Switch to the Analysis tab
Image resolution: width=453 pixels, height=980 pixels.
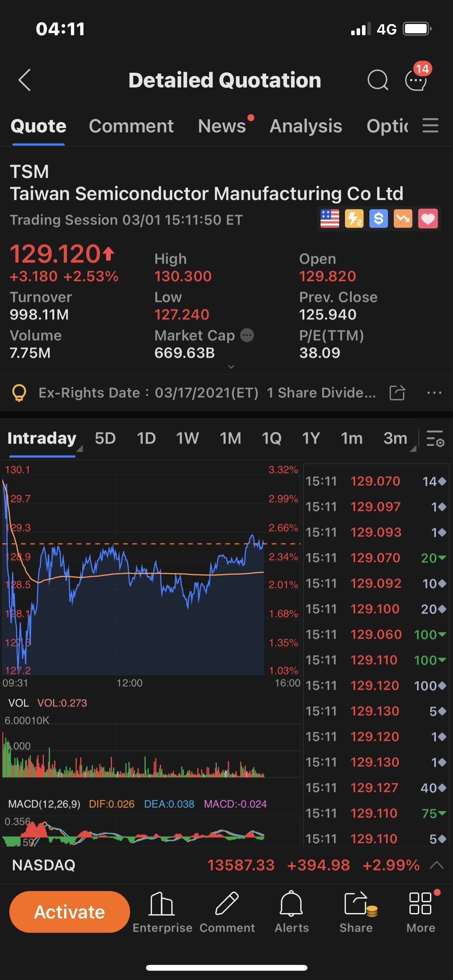tap(305, 126)
